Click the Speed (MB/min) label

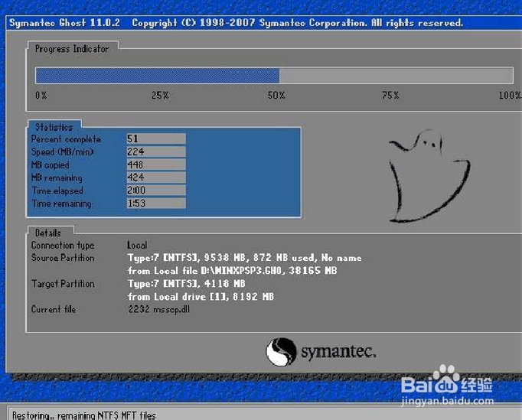pyautogui.click(x=62, y=152)
